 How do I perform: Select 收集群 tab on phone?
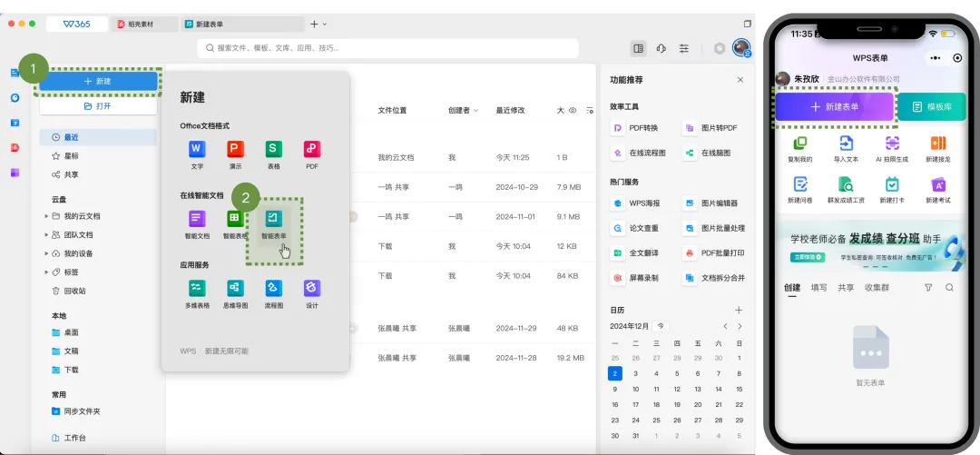click(877, 288)
